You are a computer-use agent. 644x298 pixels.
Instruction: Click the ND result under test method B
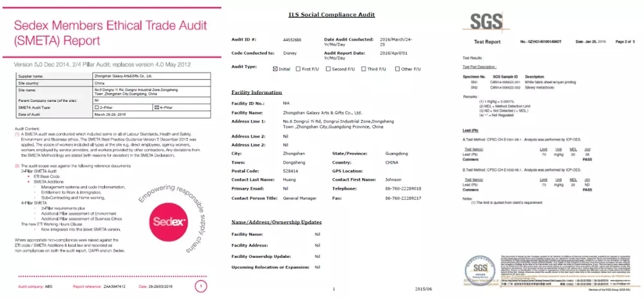click(587, 185)
